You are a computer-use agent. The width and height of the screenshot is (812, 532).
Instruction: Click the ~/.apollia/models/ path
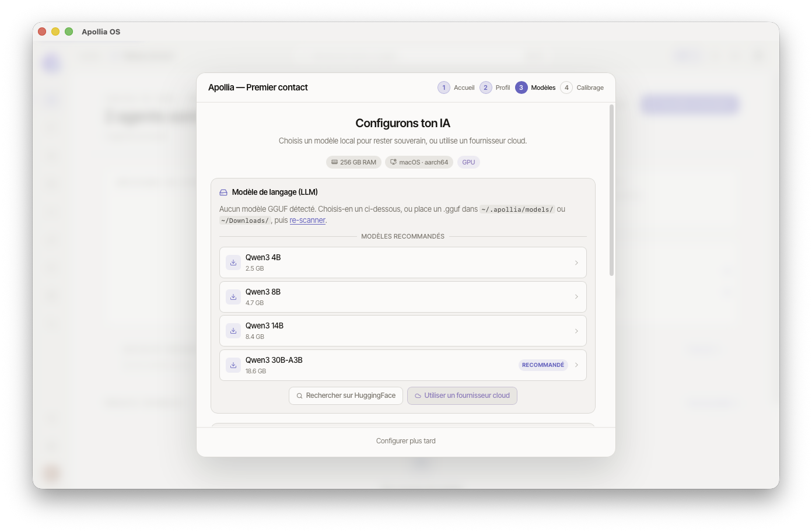[517, 209]
